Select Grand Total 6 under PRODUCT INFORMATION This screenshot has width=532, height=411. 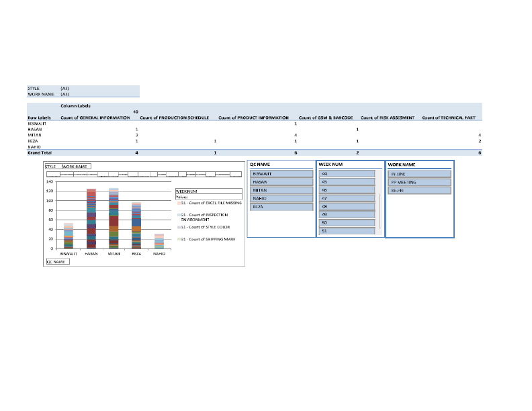click(x=296, y=152)
